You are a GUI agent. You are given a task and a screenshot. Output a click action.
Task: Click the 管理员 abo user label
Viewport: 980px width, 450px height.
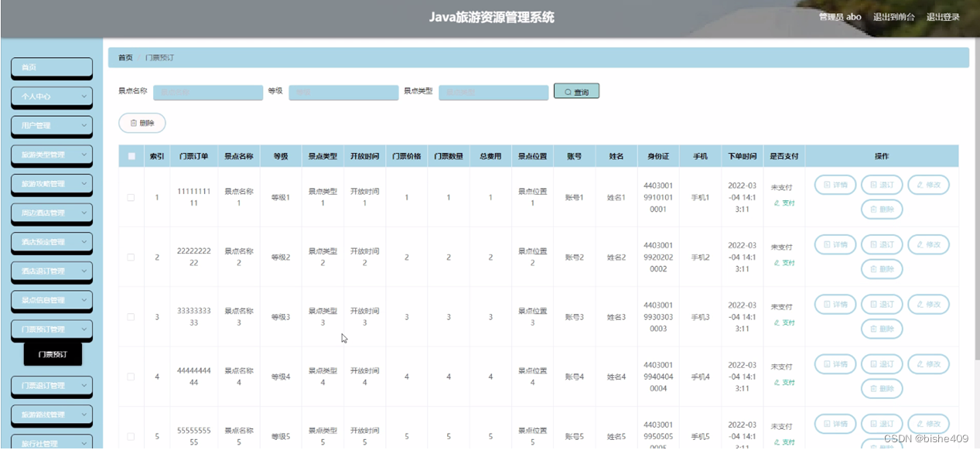[840, 17]
